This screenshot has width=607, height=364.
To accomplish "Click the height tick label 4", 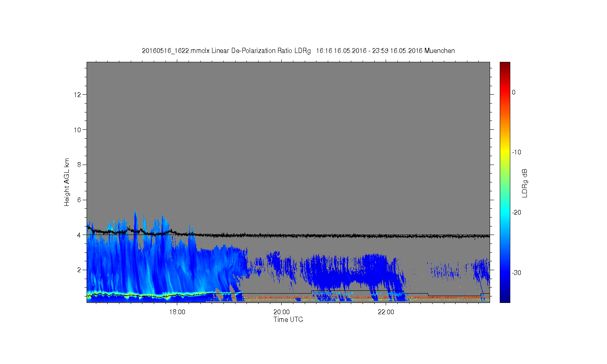I will pos(79,235).
